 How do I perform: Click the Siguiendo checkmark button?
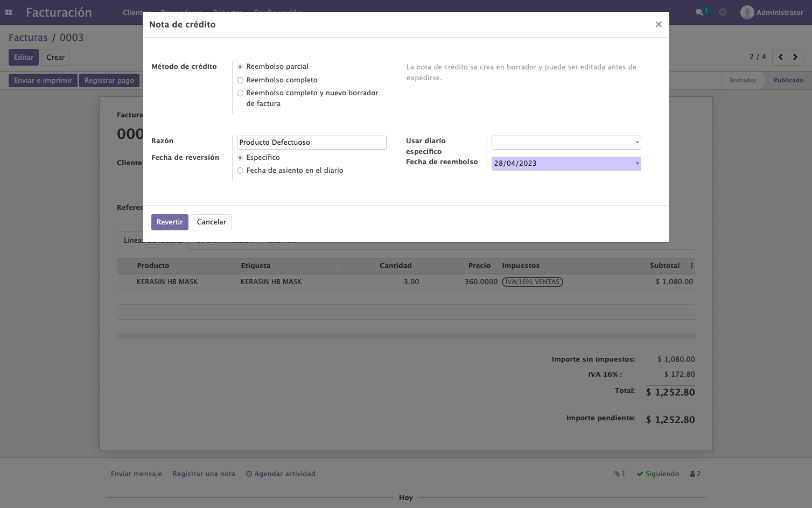point(658,474)
